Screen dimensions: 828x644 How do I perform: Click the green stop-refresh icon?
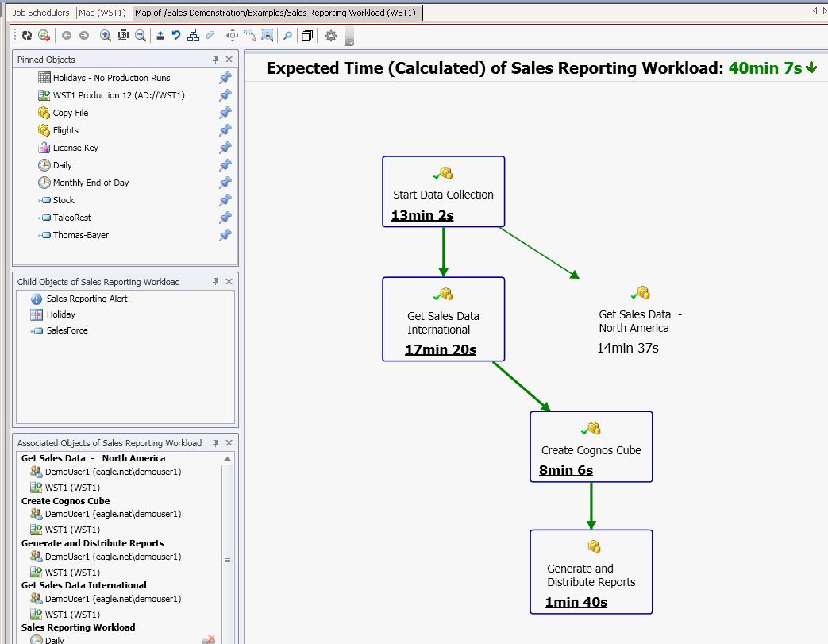[x=44, y=36]
